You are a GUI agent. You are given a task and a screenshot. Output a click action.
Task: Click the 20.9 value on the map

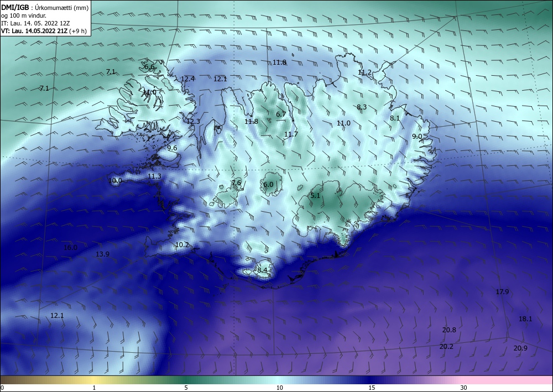tap(520, 348)
